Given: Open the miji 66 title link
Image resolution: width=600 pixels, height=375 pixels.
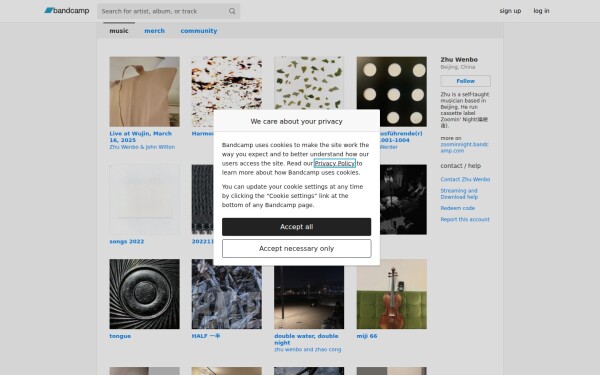Looking at the screenshot, I should click(x=367, y=336).
